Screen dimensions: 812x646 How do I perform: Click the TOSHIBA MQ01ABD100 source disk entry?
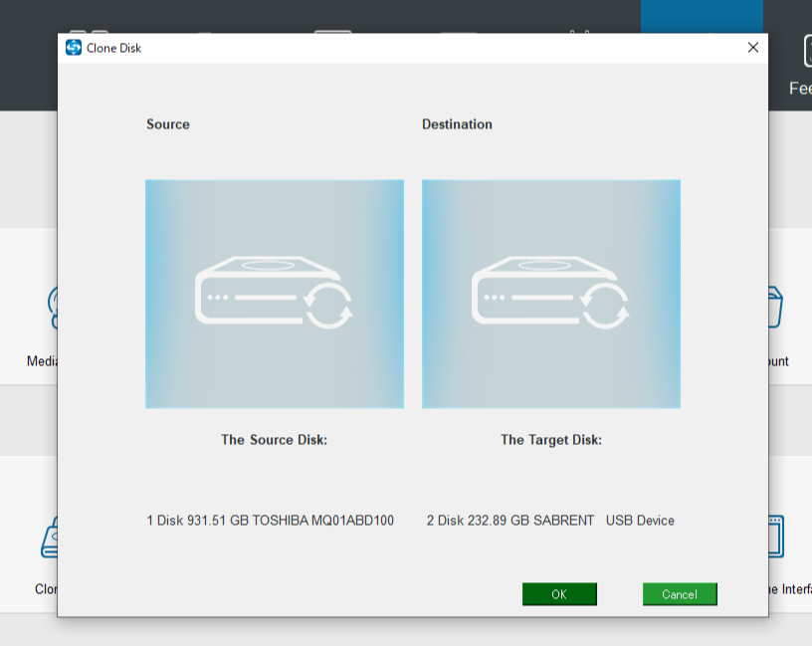pyautogui.click(x=270, y=521)
